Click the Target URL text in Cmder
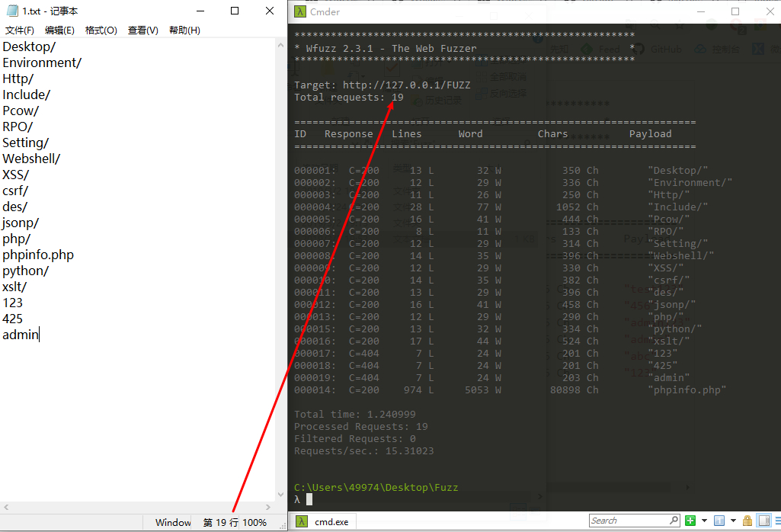 406,85
